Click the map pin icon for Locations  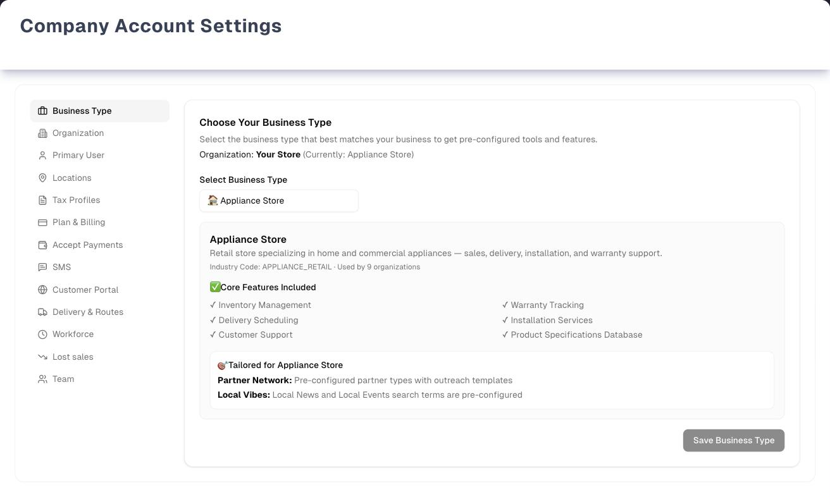click(x=42, y=178)
